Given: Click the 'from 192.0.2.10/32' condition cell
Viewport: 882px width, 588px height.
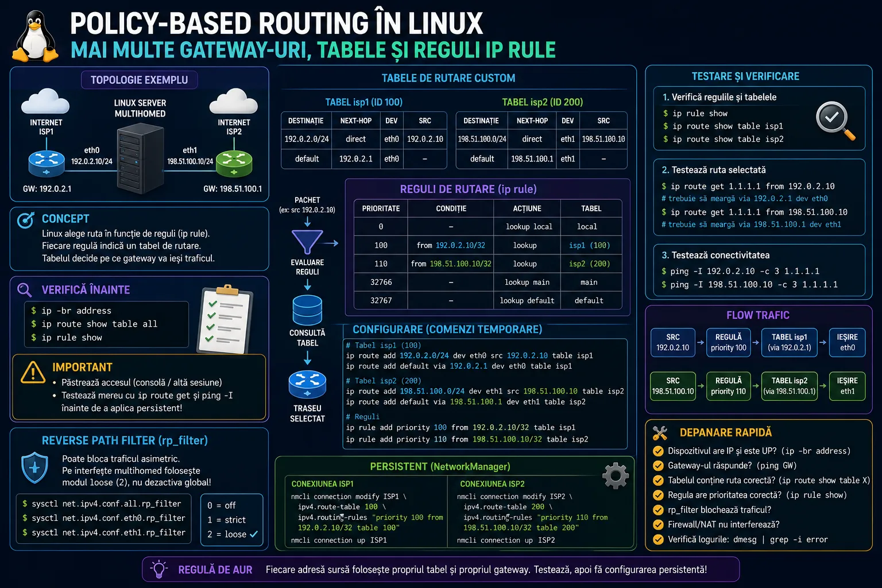Looking at the screenshot, I should click(x=451, y=245).
